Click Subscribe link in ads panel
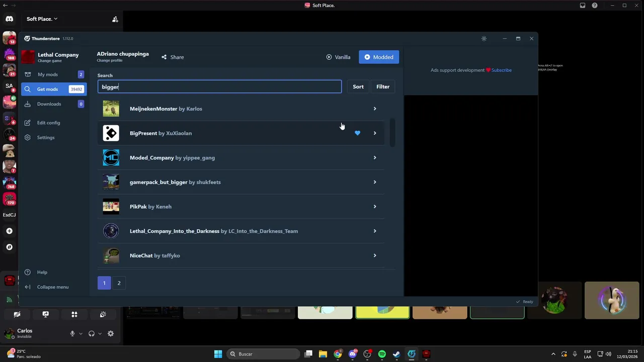This screenshot has height=362, width=644. 502,70
